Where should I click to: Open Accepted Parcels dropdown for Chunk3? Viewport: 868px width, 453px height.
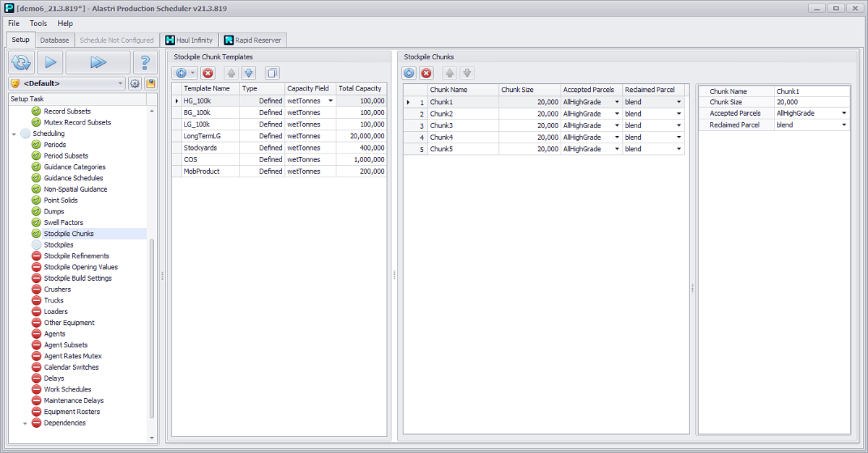tap(616, 126)
